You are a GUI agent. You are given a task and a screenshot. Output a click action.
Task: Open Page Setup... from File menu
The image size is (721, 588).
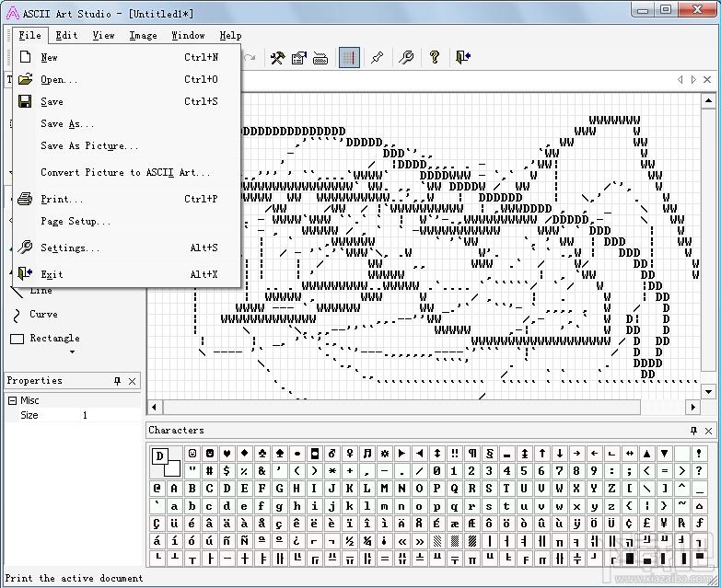[126, 221]
